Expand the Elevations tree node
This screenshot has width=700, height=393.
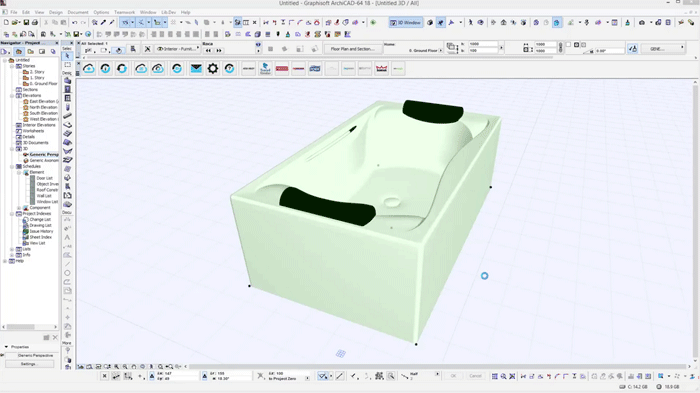[12, 95]
